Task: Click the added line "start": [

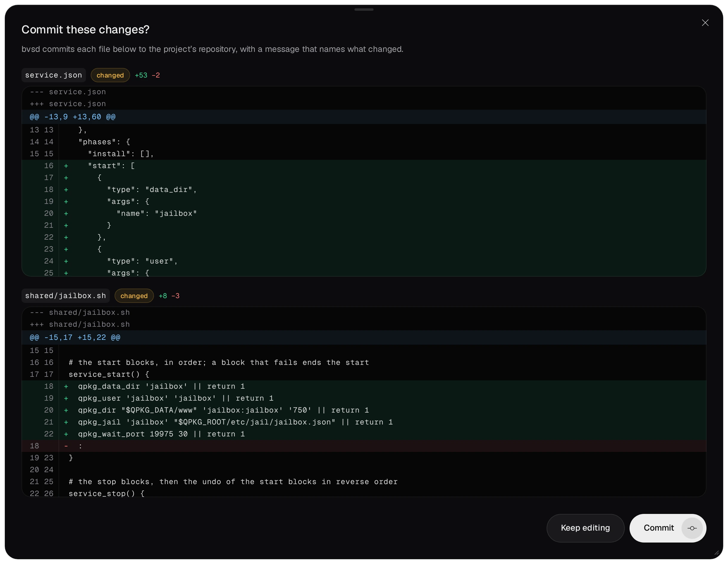Action: 364,166
